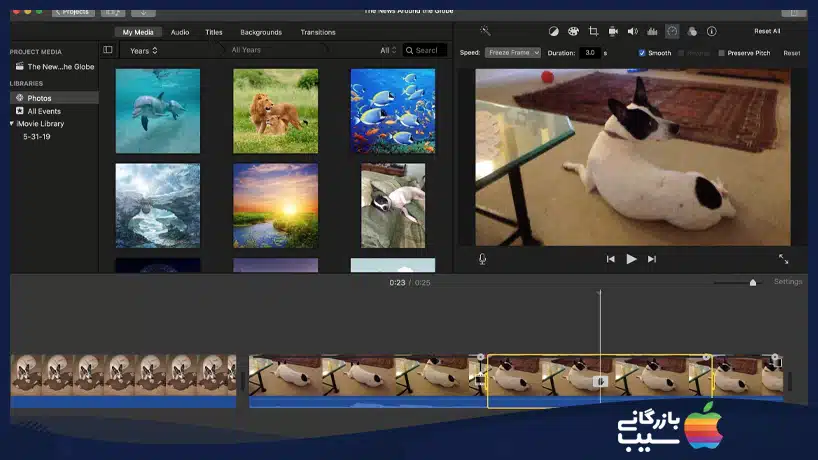This screenshot has width=818, height=460.
Task: Open the Titles tab
Action: tap(213, 32)
